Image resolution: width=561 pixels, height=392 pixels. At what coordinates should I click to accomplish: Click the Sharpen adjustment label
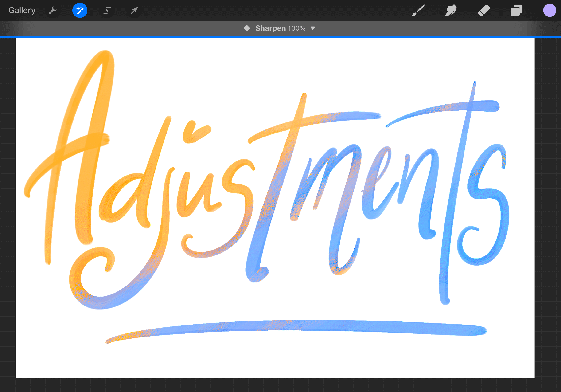point(270,28)
